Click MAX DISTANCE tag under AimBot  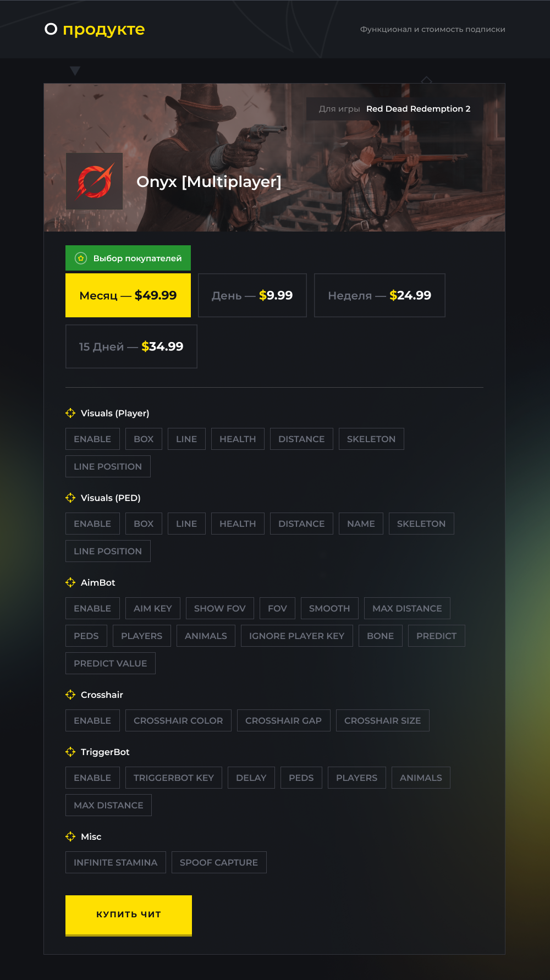(x=407, y=608)
